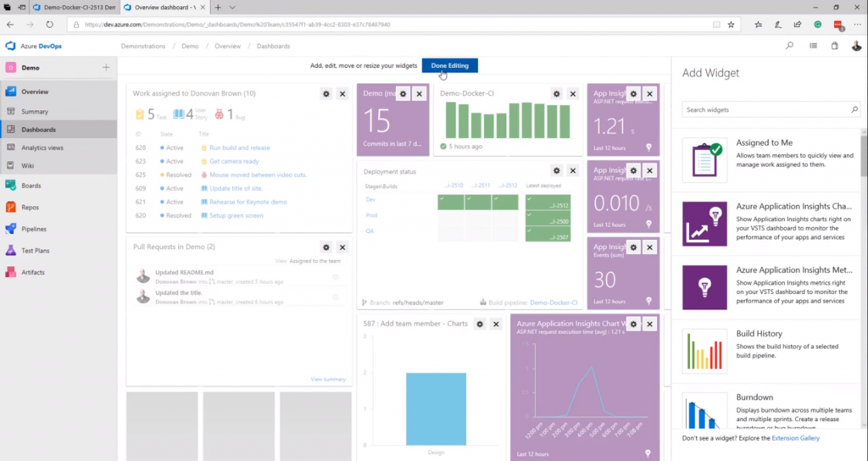Remove Pull Requests in Demo widget

coord(342,247)
